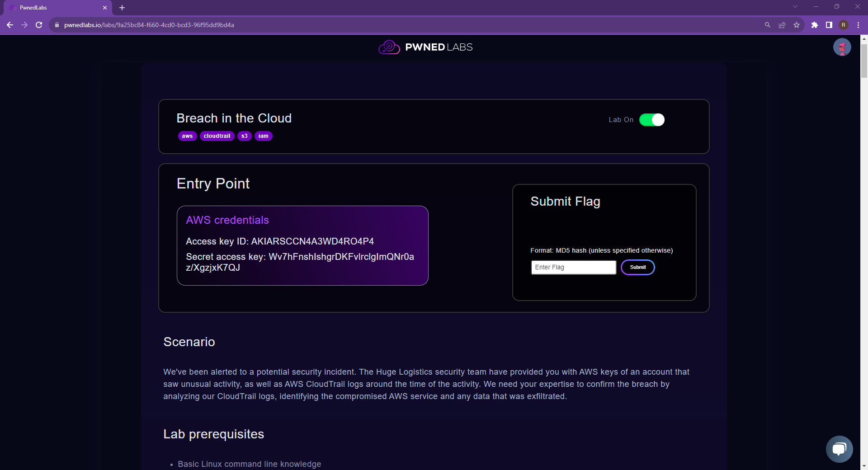
Task: Click the Format: MD5 hash note
Action: tap(602, 250)
